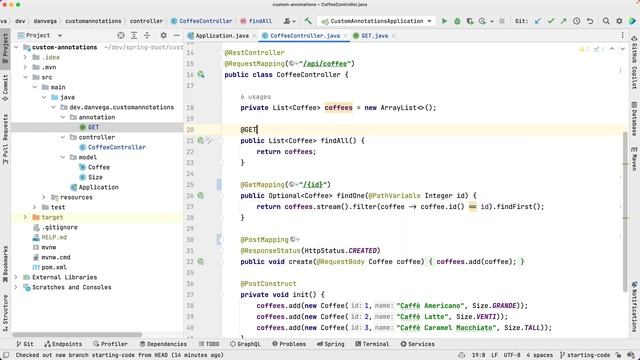Build project with the hammer icon
This screenshot has height=360, width=640.
pos(308,21)
